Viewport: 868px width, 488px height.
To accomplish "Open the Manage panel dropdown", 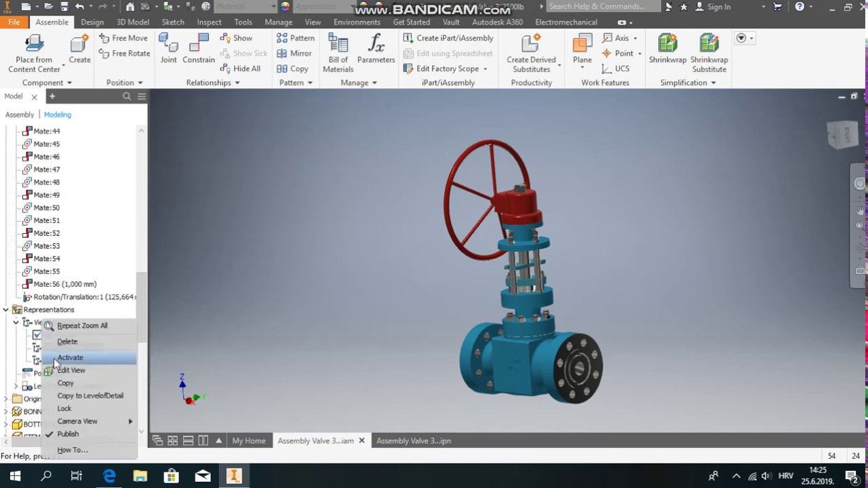I will 374,83.
